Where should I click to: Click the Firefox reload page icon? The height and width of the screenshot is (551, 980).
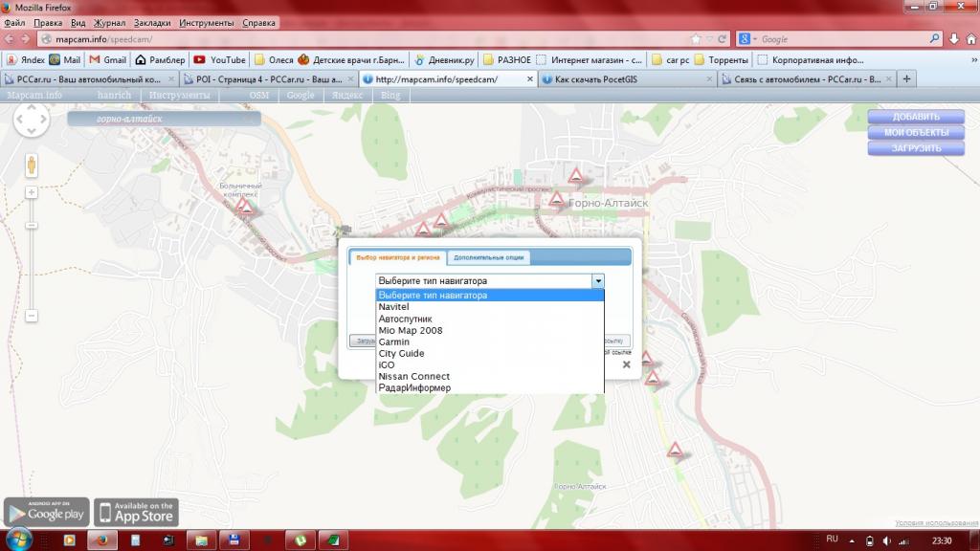(722, 39)
